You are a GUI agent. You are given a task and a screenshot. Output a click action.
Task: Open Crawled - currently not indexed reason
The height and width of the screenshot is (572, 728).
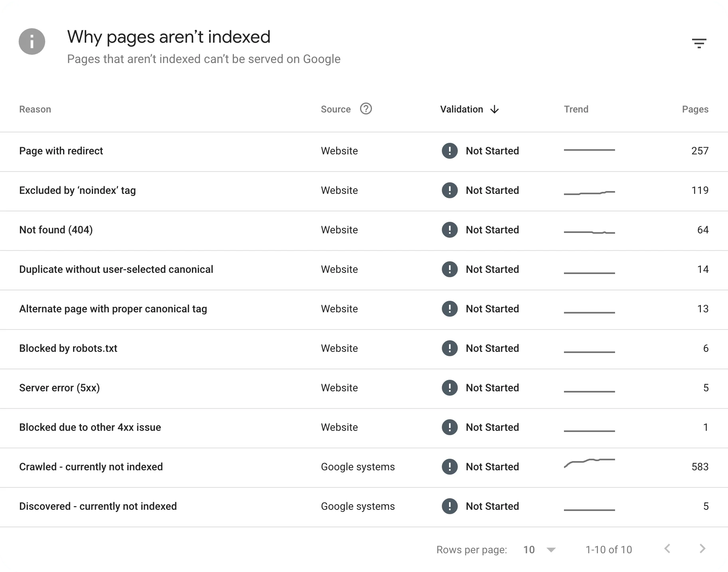coord(91,467)
